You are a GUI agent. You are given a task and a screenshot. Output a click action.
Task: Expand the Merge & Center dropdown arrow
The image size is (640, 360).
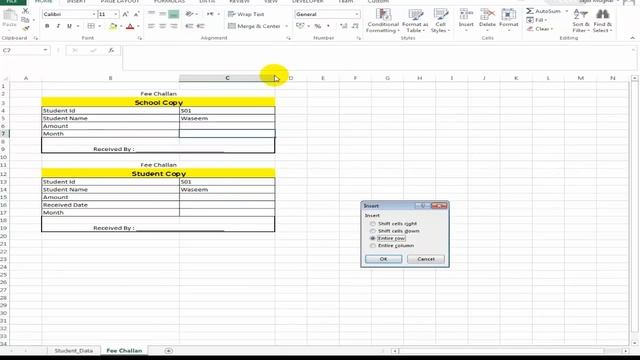(x=287, y=26)
